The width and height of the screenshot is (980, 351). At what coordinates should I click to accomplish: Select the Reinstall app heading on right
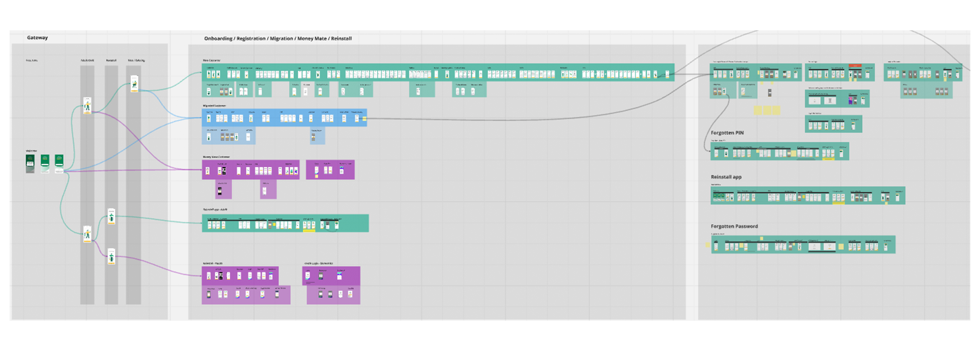[726, 177]
